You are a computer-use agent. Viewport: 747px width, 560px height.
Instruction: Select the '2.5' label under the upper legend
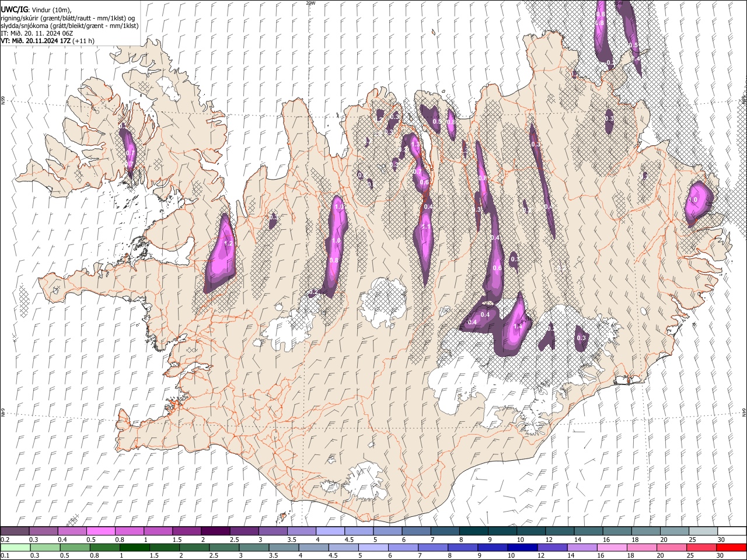click(234, 540)
